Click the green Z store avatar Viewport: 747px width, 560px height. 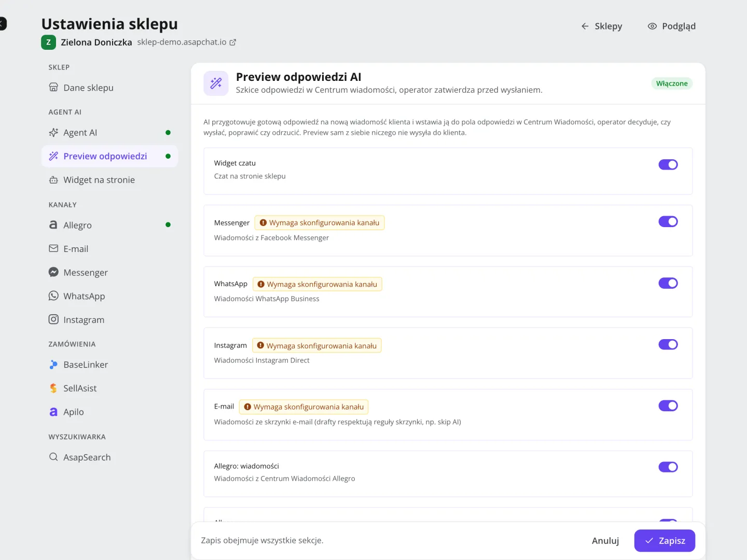[x=48, y=43]
